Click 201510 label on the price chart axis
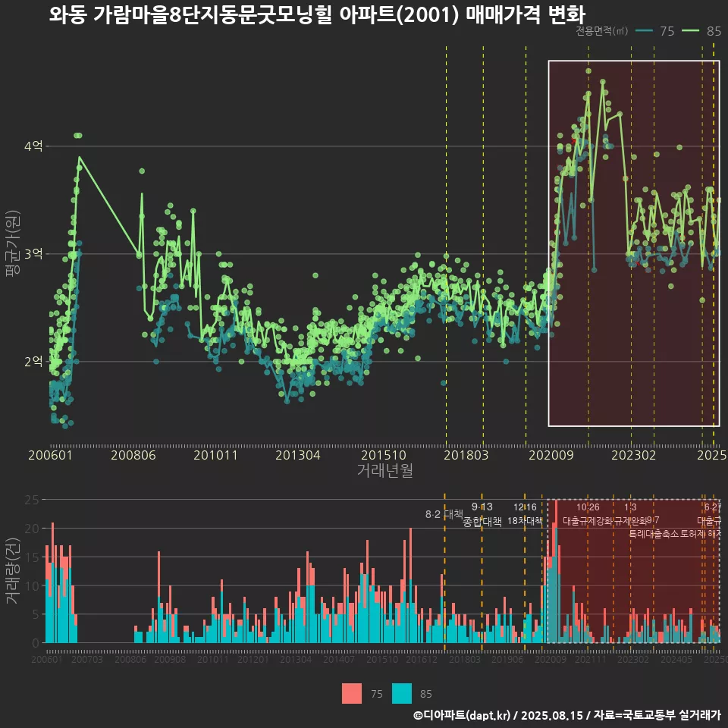 (x=384, y=455)
